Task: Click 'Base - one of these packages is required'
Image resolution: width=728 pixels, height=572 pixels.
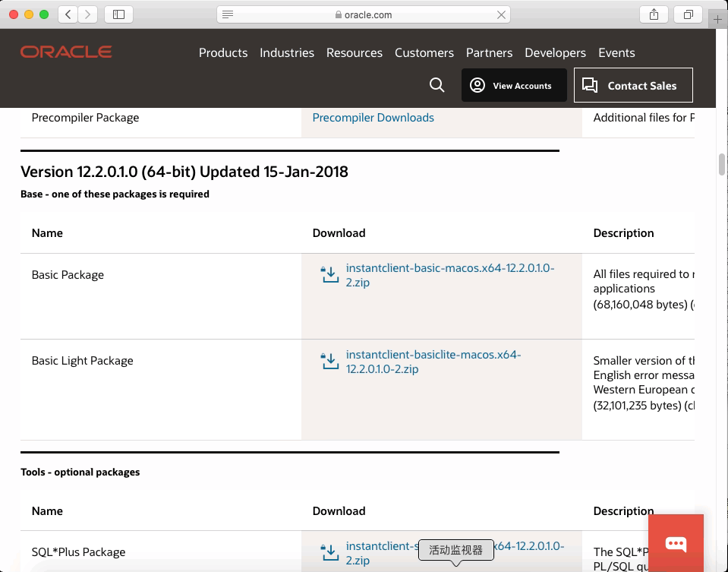Action: (x=115, y=194)
